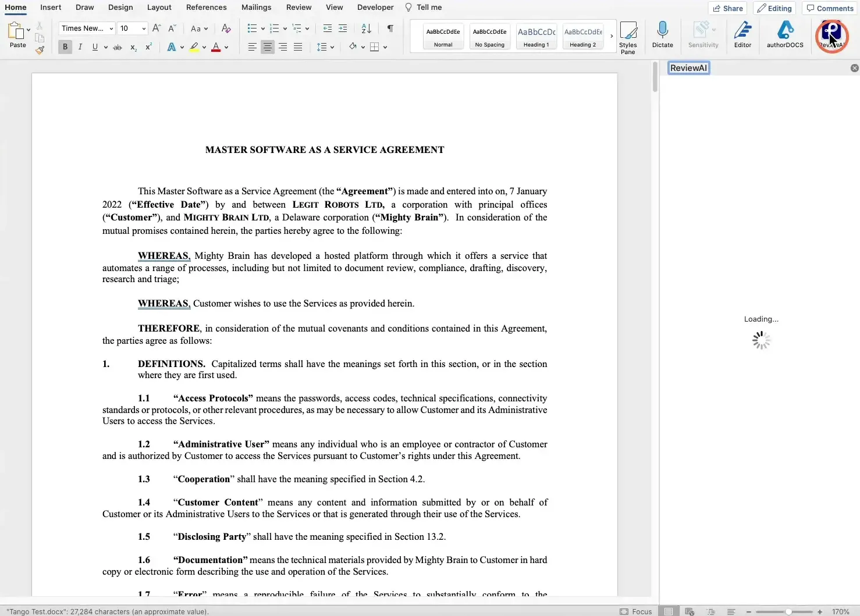Toggle Bold formatting
Viewport: 860px width, 616px height.
click(65, 47)
